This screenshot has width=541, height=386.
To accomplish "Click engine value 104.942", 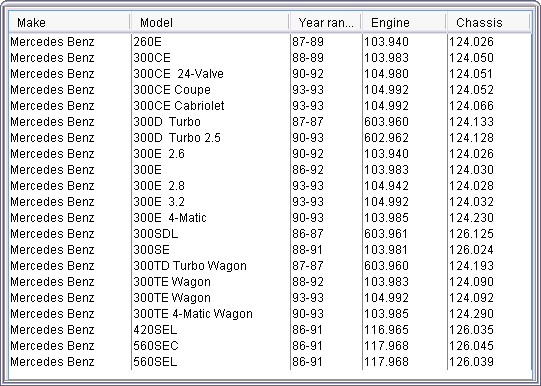I will [386, 186].
